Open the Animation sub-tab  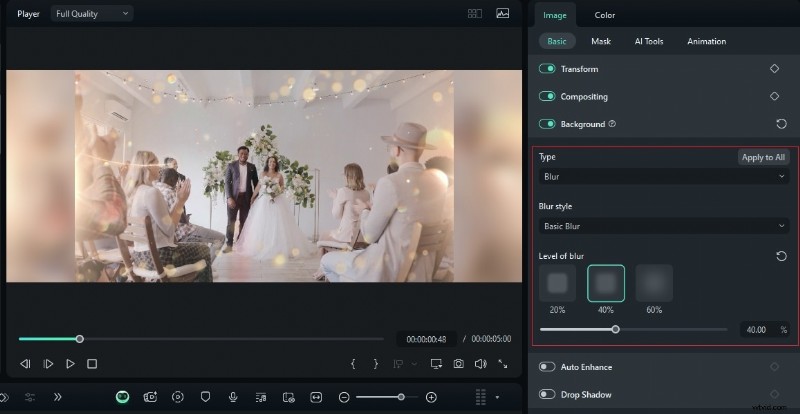pyautogui.click(x=707, y=41)
